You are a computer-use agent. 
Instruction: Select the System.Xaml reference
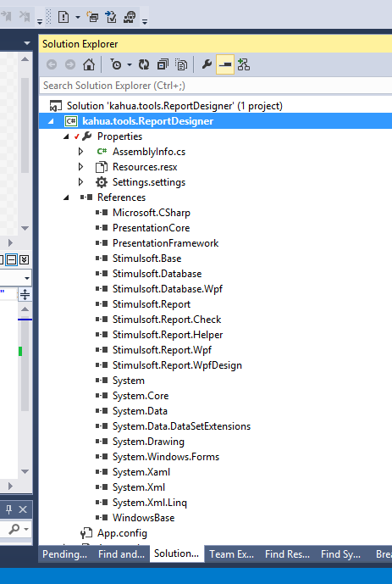141,472
